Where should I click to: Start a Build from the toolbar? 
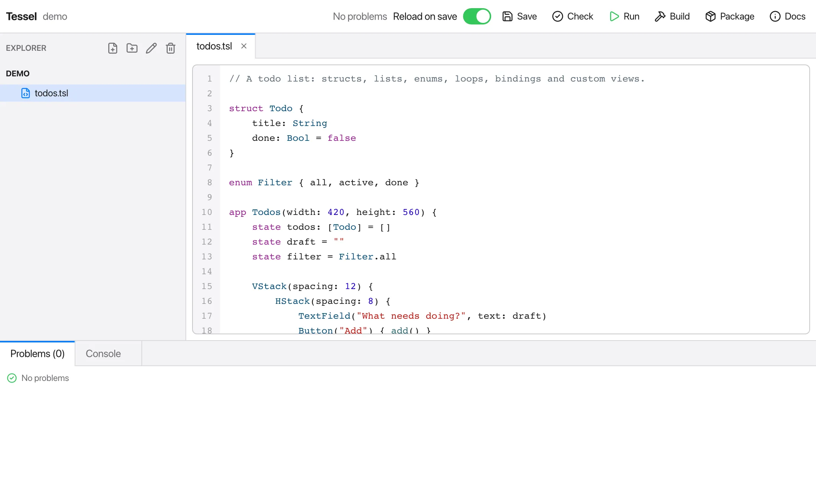[x=672, y=16]
